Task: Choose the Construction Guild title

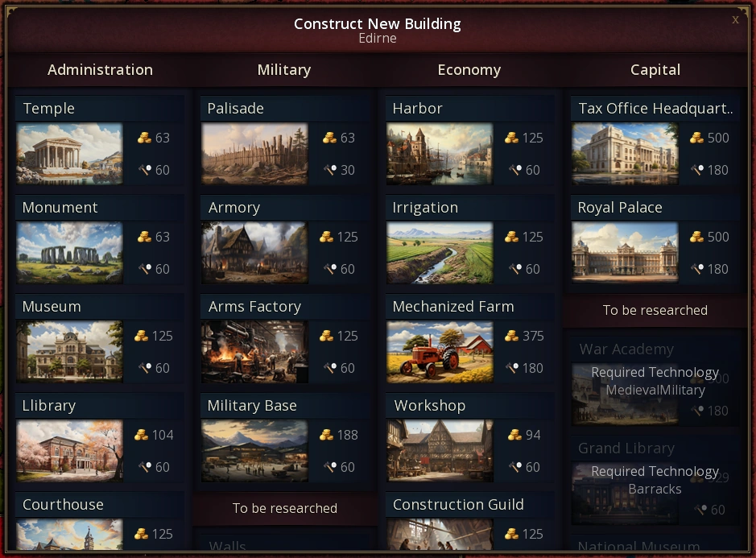Action: click(x=458, y=505)
